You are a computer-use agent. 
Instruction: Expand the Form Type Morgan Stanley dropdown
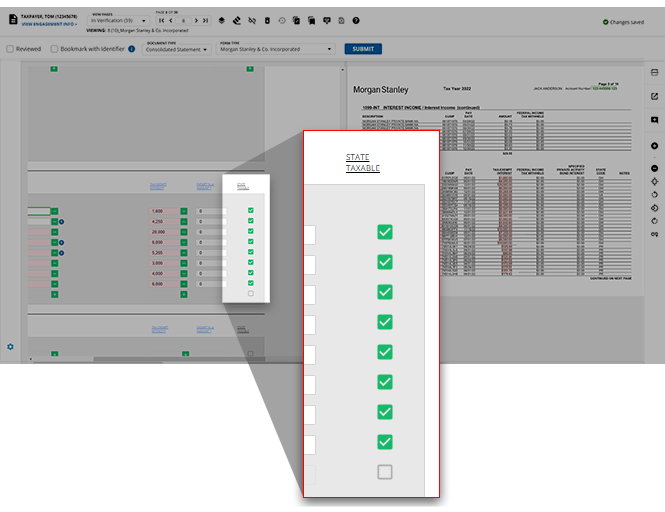pos(275,49)
